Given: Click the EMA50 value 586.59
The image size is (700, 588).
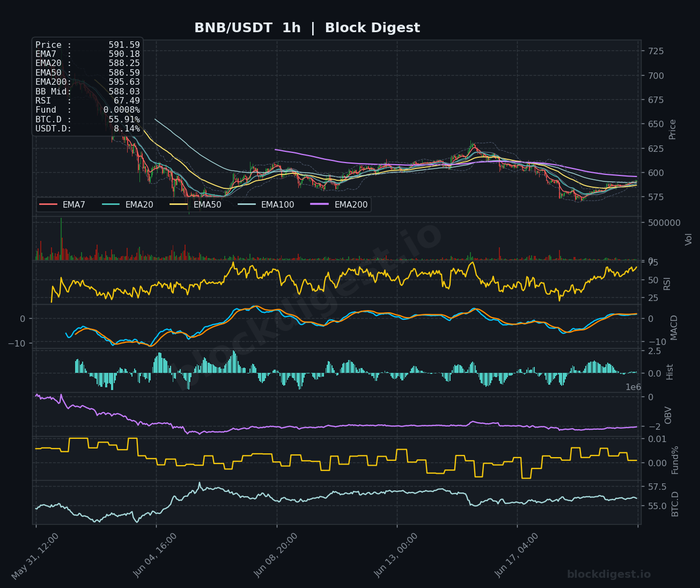Looking at the screenshot, I should click(x=124, y=72).
